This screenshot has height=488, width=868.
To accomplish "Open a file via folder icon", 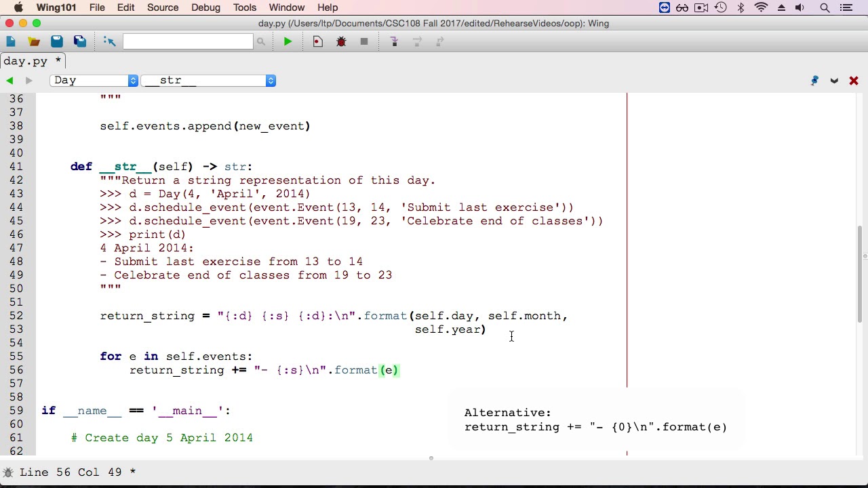I will (x=33, y=41).
